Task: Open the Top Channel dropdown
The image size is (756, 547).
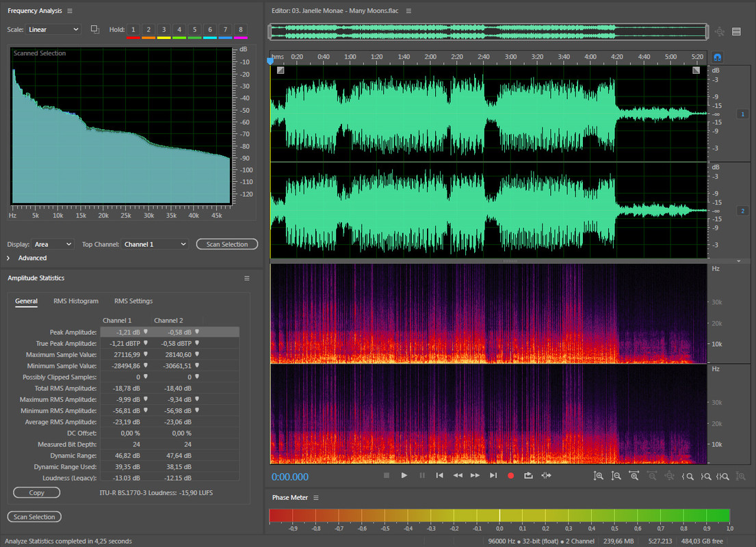Action: [155, 244]
